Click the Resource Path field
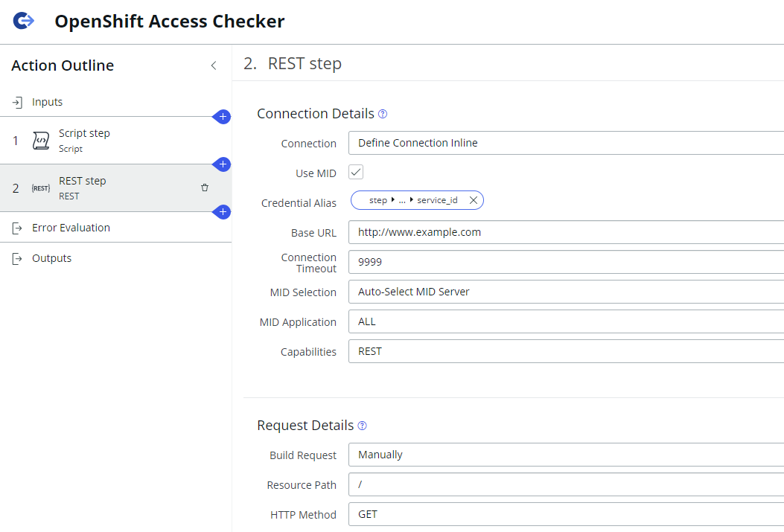This screenshot has height=532, width=784. pyautogui.click(x=566, y=484)
